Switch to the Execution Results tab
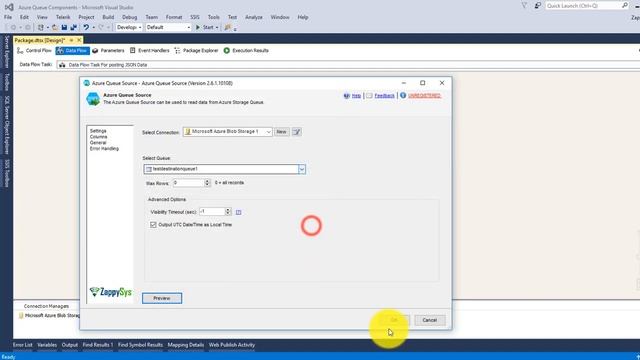Viewport: 640px width, 360px height. click(246, 51)
